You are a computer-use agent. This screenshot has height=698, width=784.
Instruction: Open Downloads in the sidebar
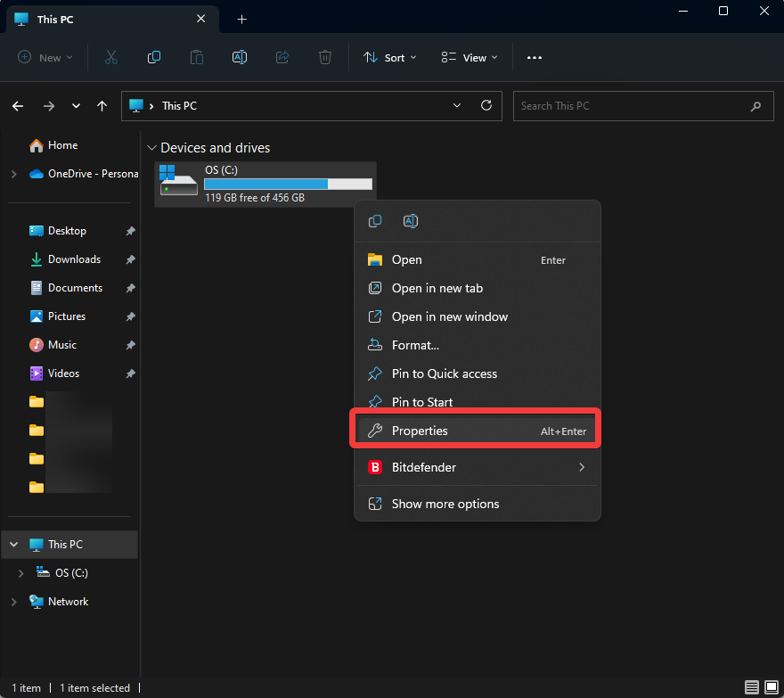(x=74, y=259)
